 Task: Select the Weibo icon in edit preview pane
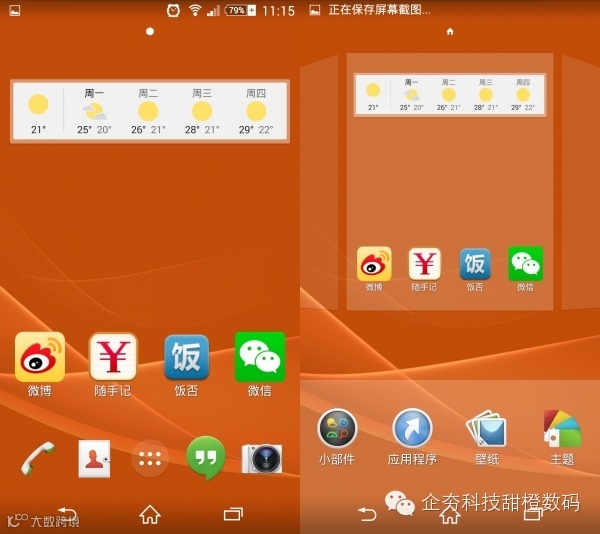pyautogui.click(x=374, y=269)
